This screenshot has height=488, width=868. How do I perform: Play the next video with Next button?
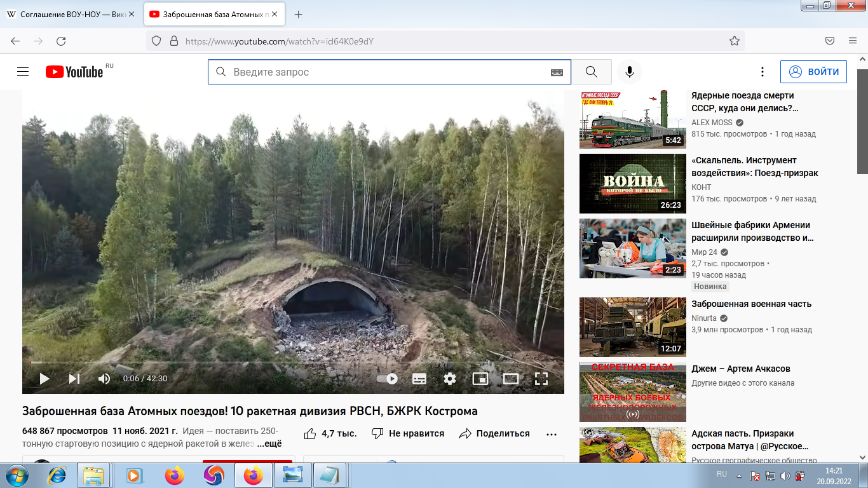pyautogui.click(x=74, y=379)
